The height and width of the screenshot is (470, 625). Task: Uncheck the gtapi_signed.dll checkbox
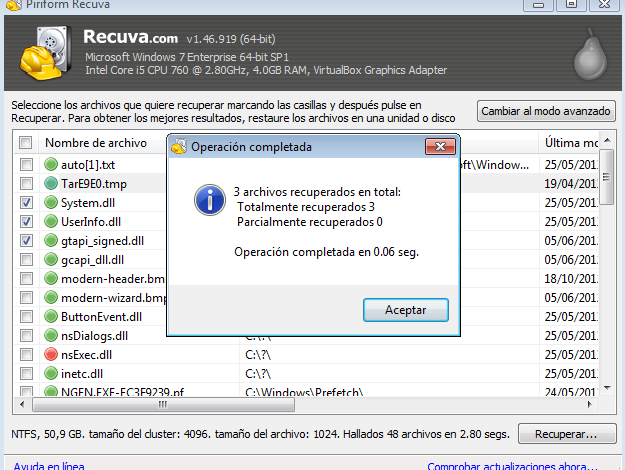tap(26, 240)
